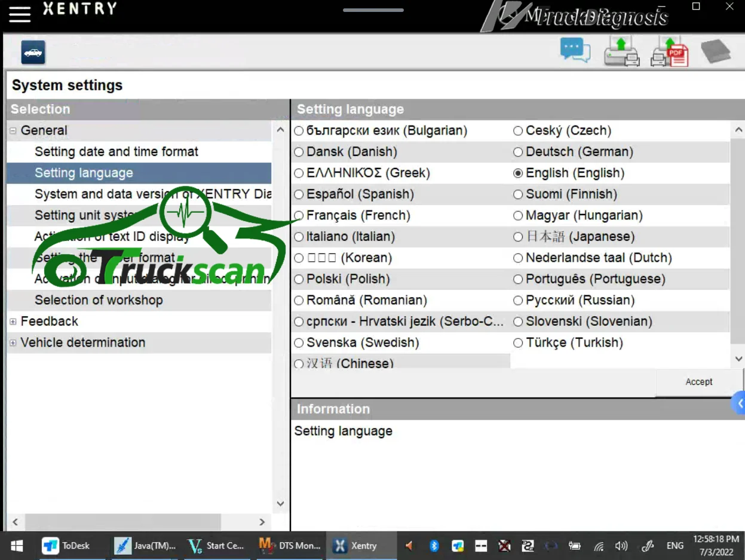Click the orange sound tray icon

click(409, 546)
